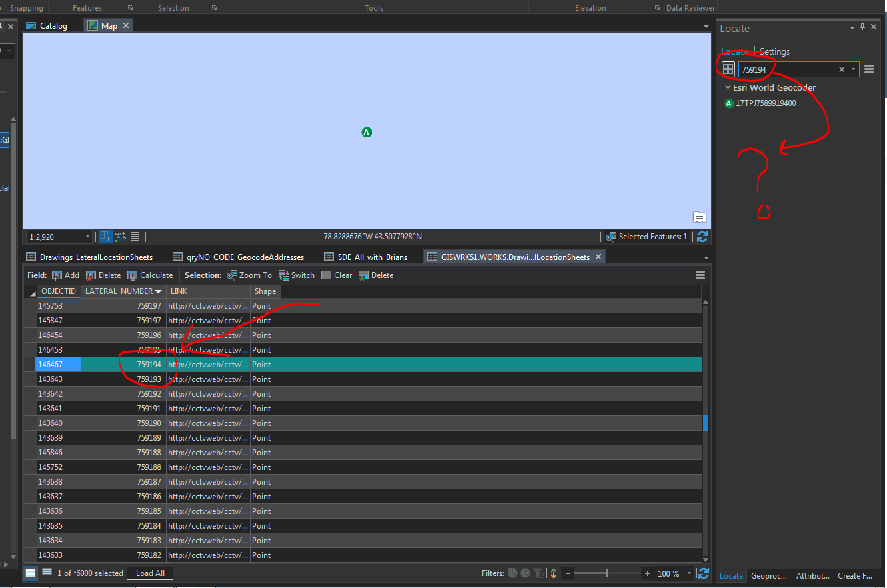Open the table zoom percentage dropdown
887x588 pixels.
[690, 573]
